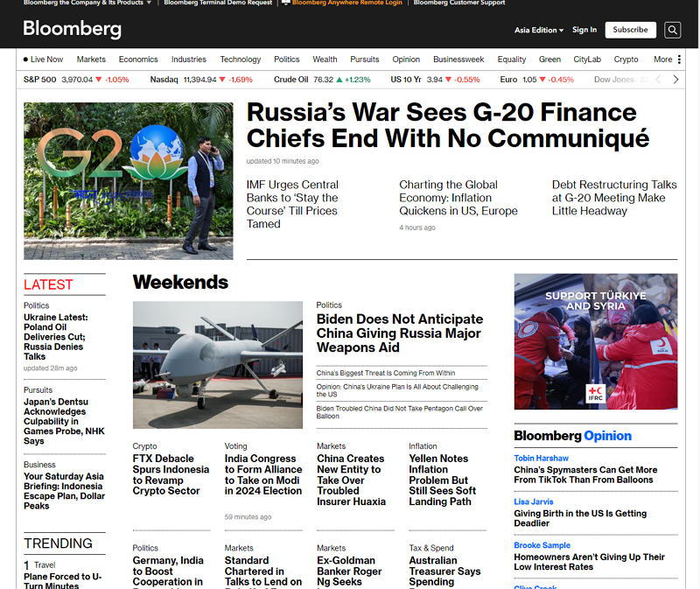Viewport: 700px width, 589px height.
Task: Click the Crude Oil ticker quote
Action: tap(322, 80)
